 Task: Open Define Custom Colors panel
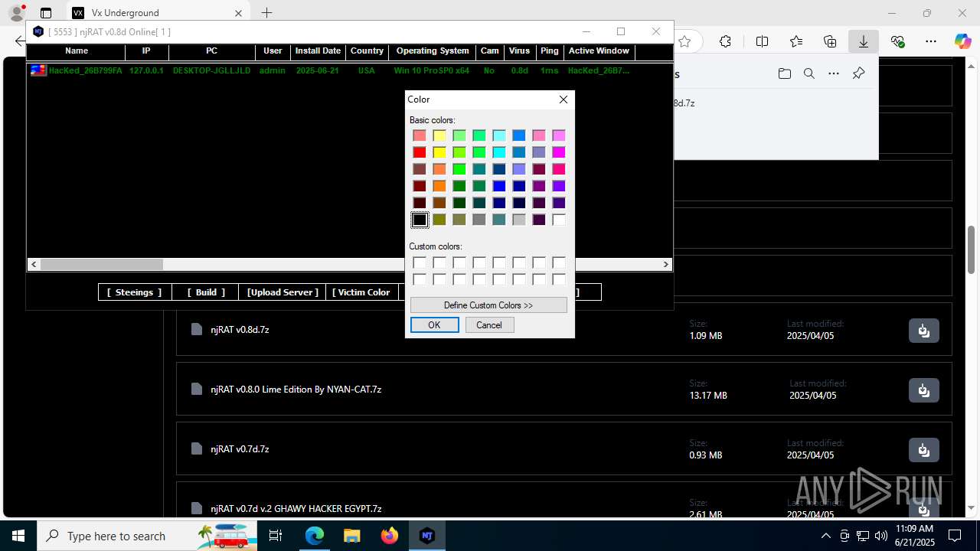pos(488,305)
